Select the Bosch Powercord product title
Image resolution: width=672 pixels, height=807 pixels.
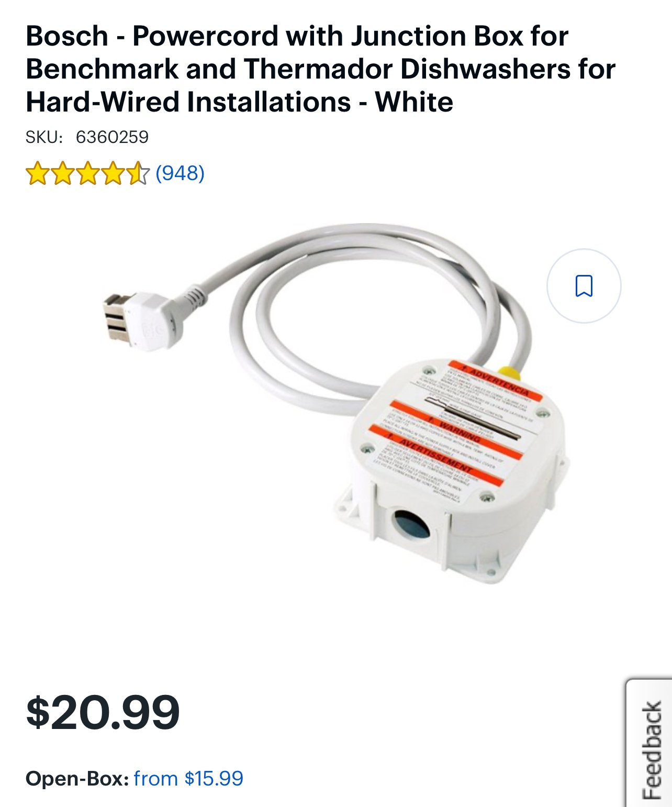click(321, 69)
